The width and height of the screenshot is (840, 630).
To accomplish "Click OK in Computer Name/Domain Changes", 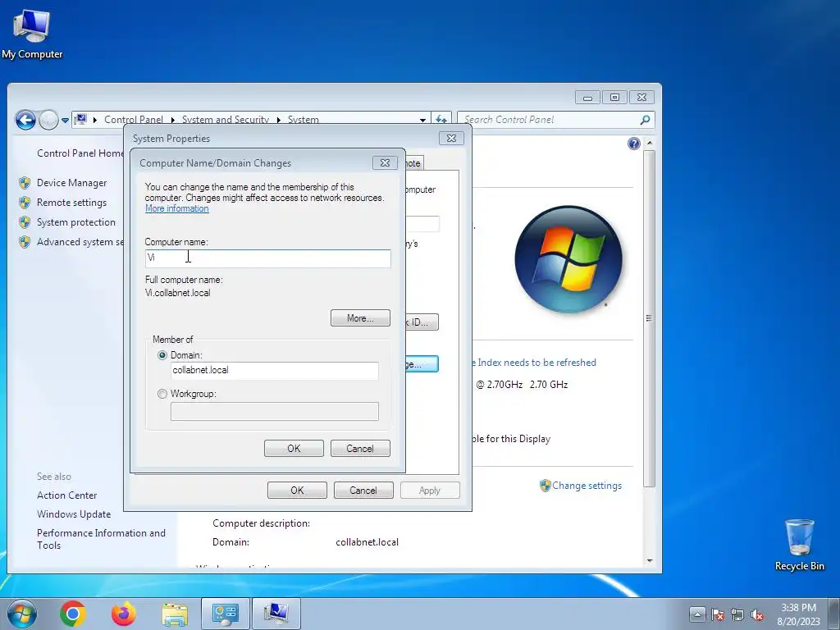I will click(x=294, y=449).
